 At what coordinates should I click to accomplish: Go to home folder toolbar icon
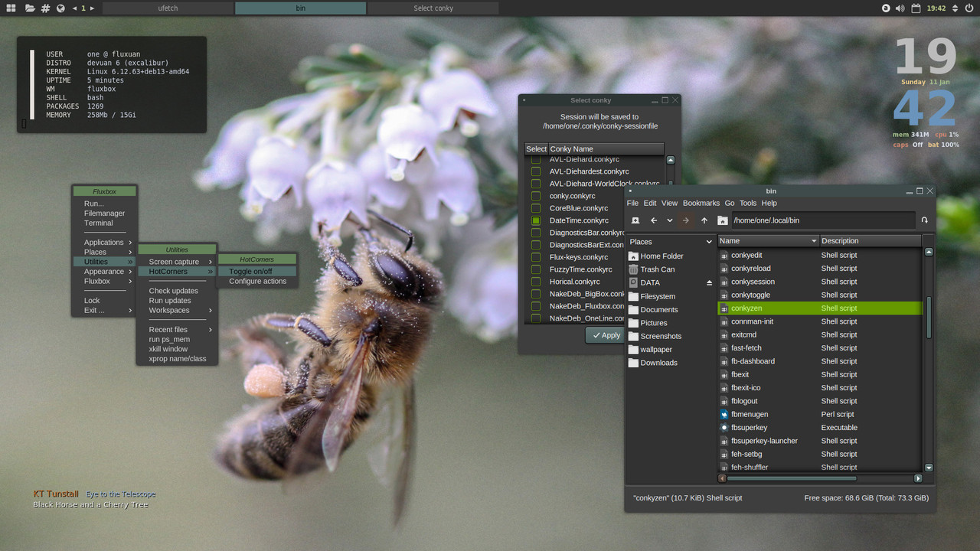pos(722,220)
